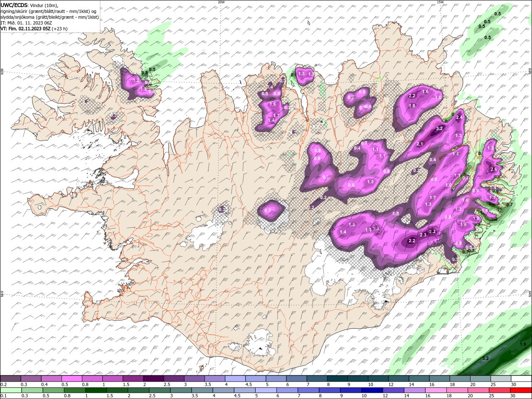Click the 2.6 snowfall value near the east coast
This screenshot has width=532, height=399.
[494, 170]
